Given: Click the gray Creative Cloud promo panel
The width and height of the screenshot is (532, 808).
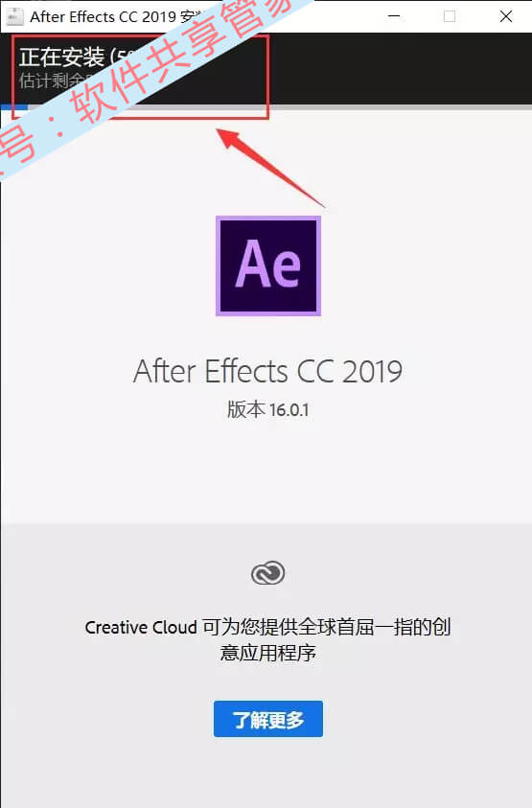Looking at the screenshot, I should pyautogui.click(x=266, y=665).
